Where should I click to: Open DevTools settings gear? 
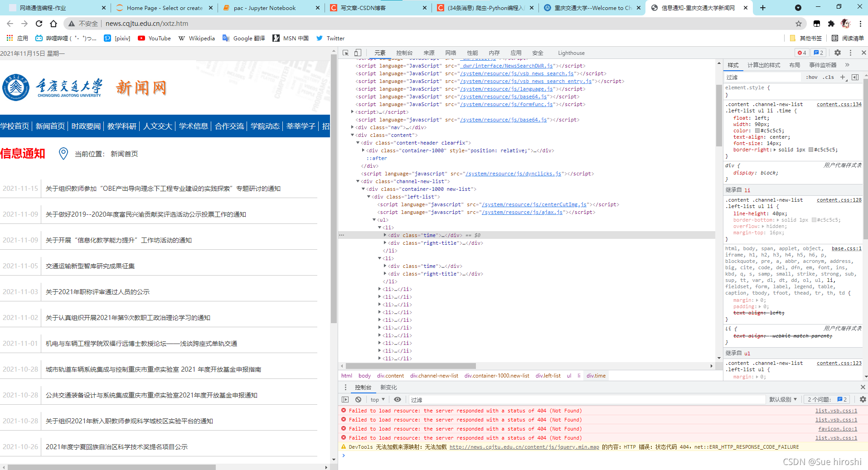[x=838, y=53]
